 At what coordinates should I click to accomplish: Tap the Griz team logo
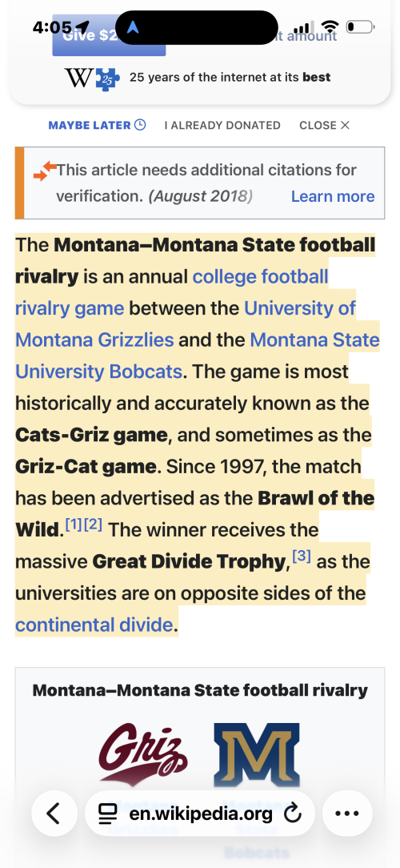pos(143,753)
